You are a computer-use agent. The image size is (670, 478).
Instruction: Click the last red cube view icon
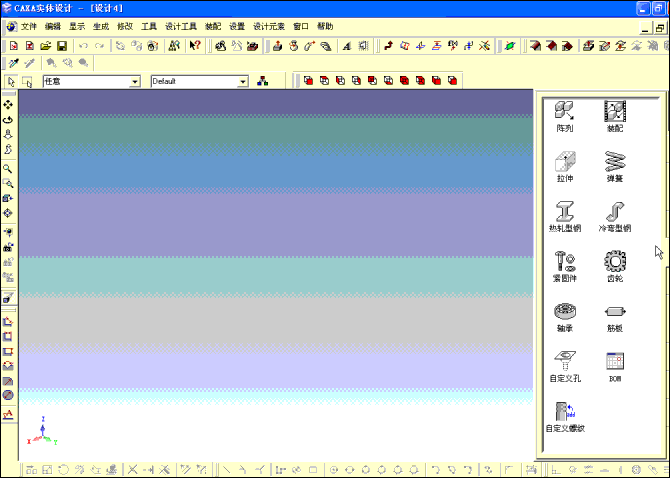pos(453,80)
